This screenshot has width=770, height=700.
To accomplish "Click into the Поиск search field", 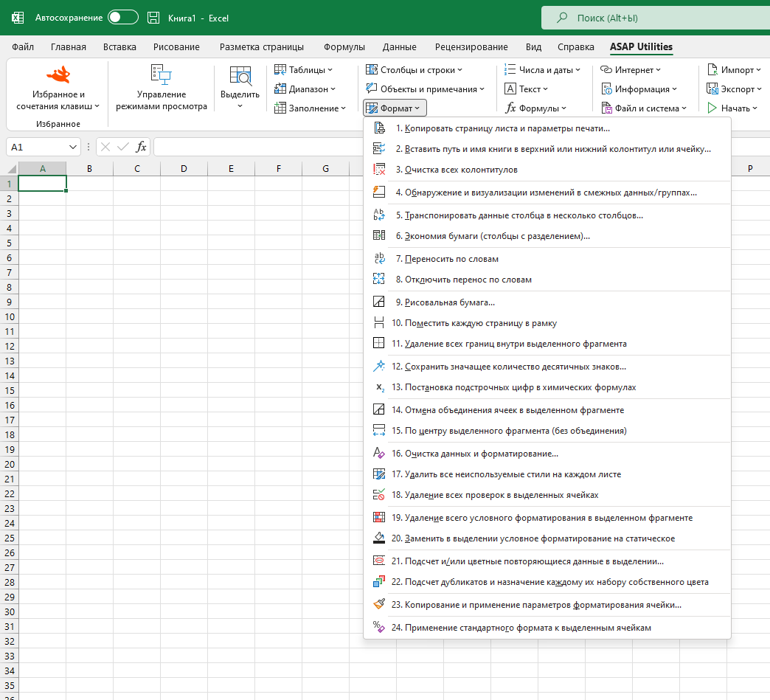I will coord(656,18).
